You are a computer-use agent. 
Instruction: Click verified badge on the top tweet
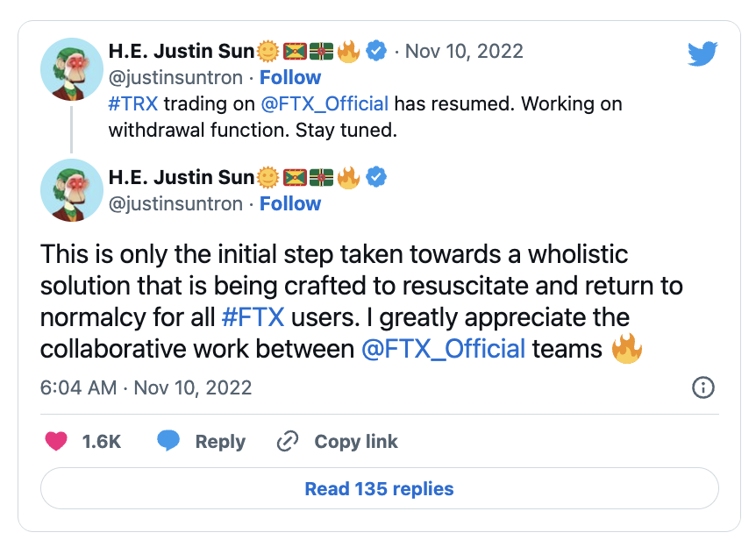click(x=376, y=52)
